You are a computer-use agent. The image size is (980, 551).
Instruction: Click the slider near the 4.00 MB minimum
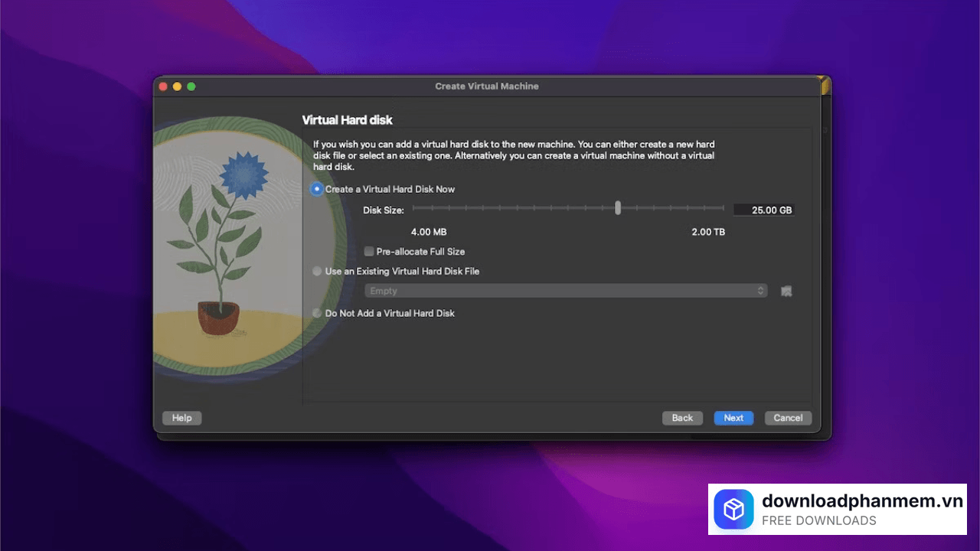[417, 207]
